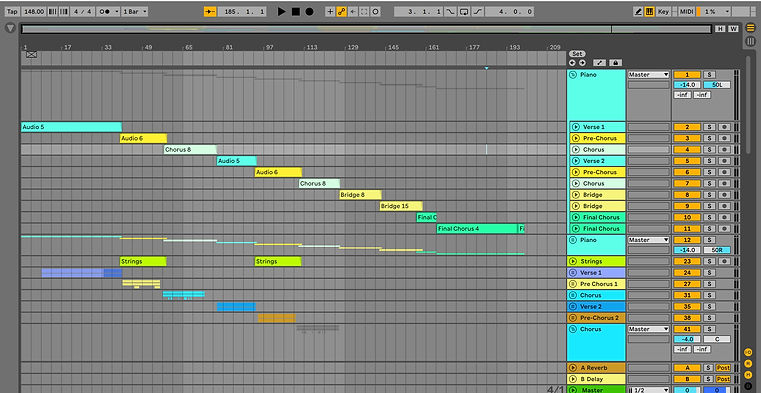Click the Set locator button
761x393 pixels.
point(577,54)
